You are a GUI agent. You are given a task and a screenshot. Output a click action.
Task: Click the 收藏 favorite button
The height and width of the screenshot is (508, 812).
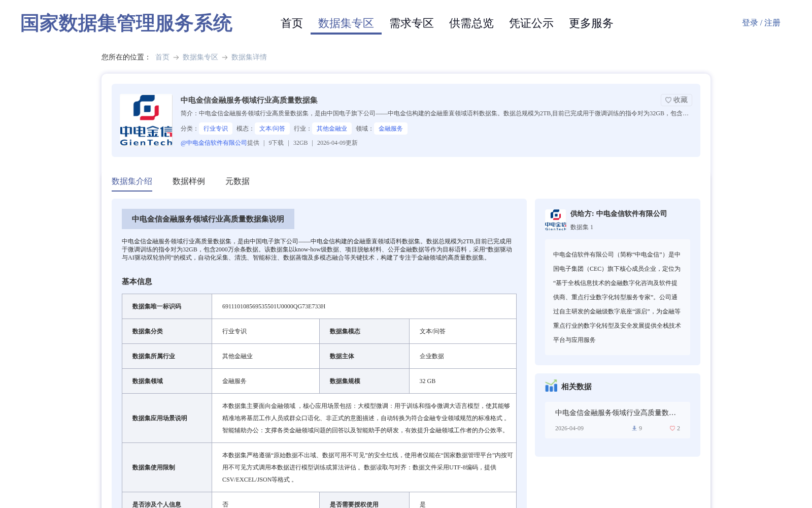click(676, 100)
